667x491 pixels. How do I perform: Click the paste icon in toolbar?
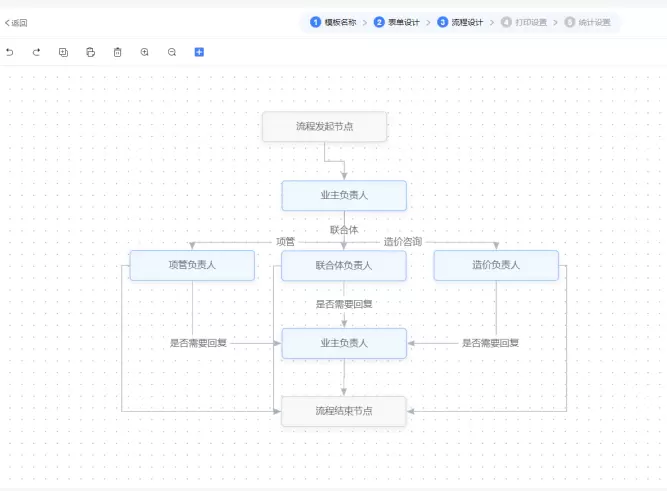[x=91, y=52]
